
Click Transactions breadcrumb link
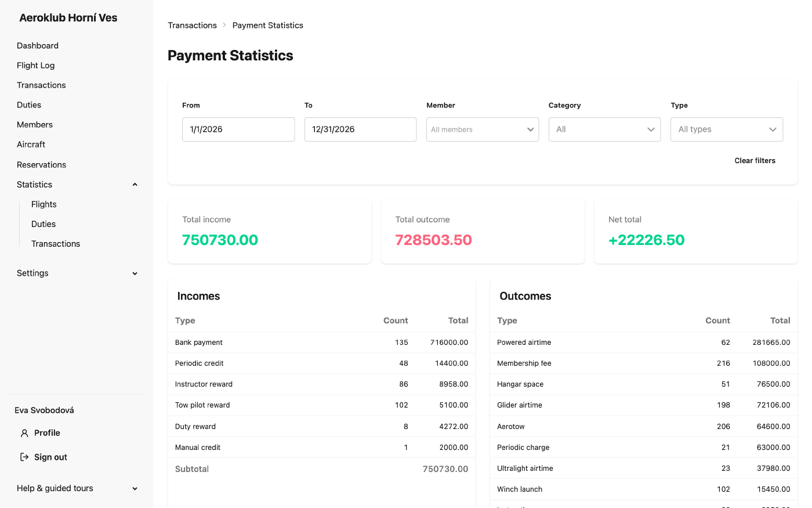pyautogui.click(x=193, y=25)
